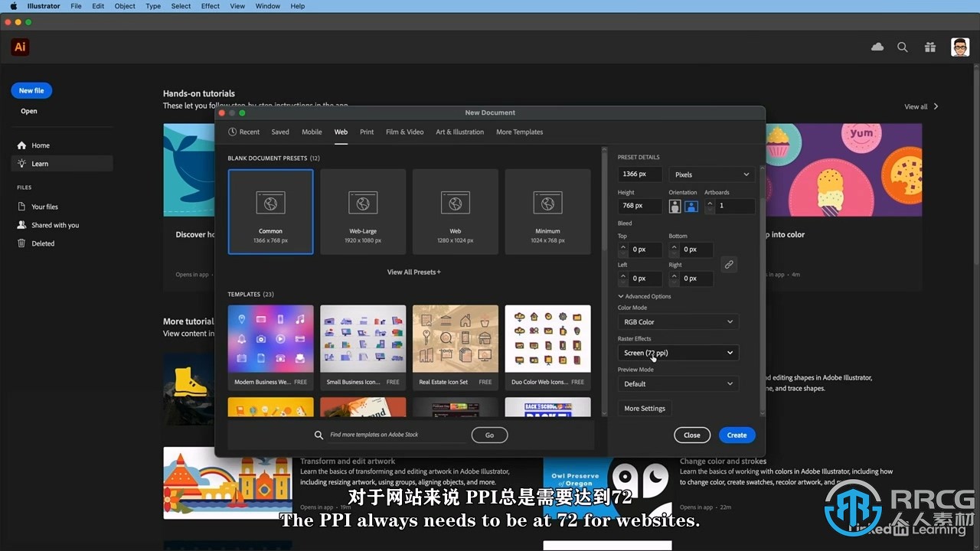
Task: Click the Recent clock icon in dialog
Action: point(233,132)
